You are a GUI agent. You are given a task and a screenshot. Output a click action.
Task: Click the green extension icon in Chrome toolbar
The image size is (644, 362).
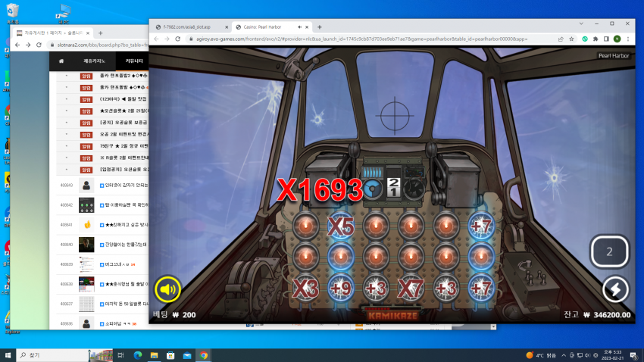pyautogui.click(x=585, y=39)
